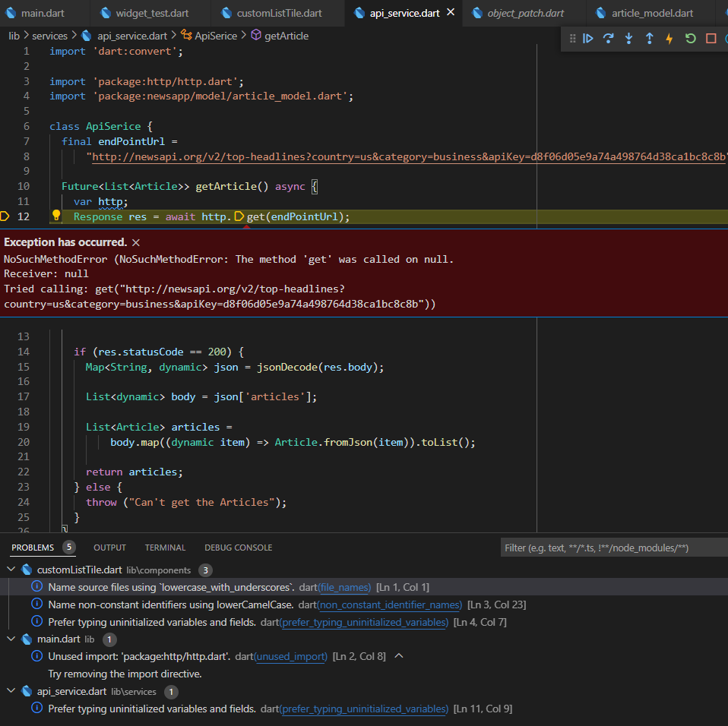
Task: Click the 'services' breadcrumb segment
Action: (x=49, y=36)
